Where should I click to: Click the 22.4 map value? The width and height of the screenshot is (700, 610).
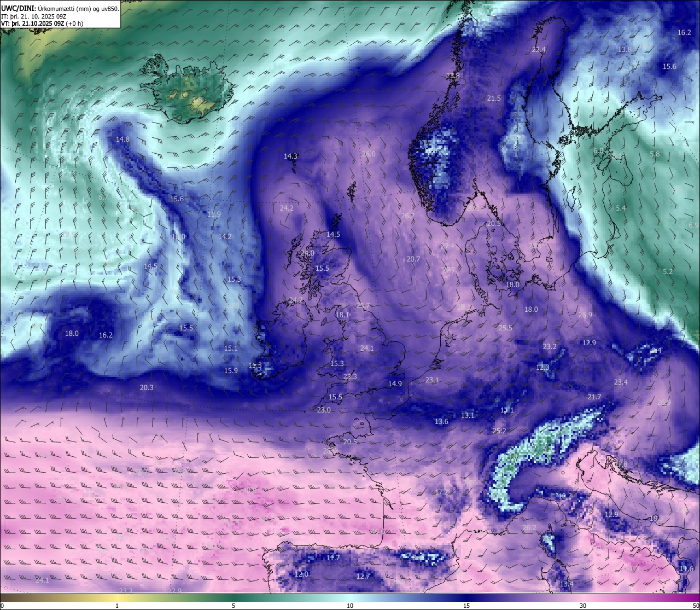click(x=539, y=49)
